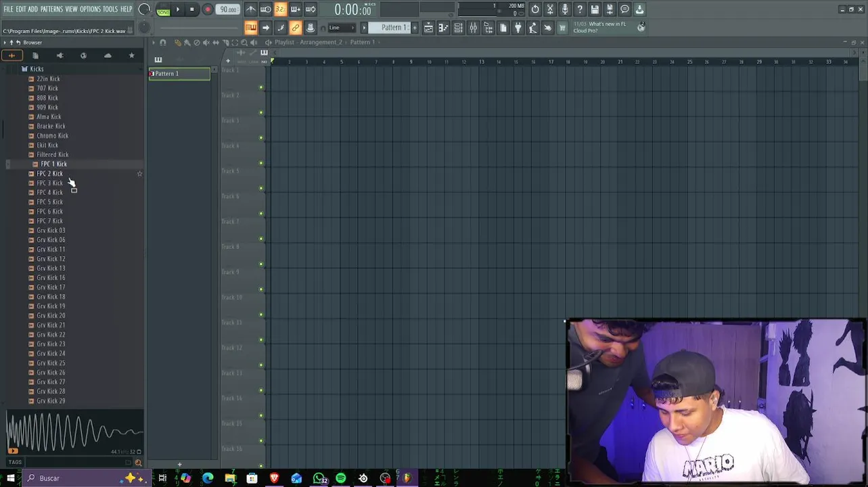Open Spotify from the taskbar
The width and height of the screenshot is (868, 487).
[x=341, y=478]
